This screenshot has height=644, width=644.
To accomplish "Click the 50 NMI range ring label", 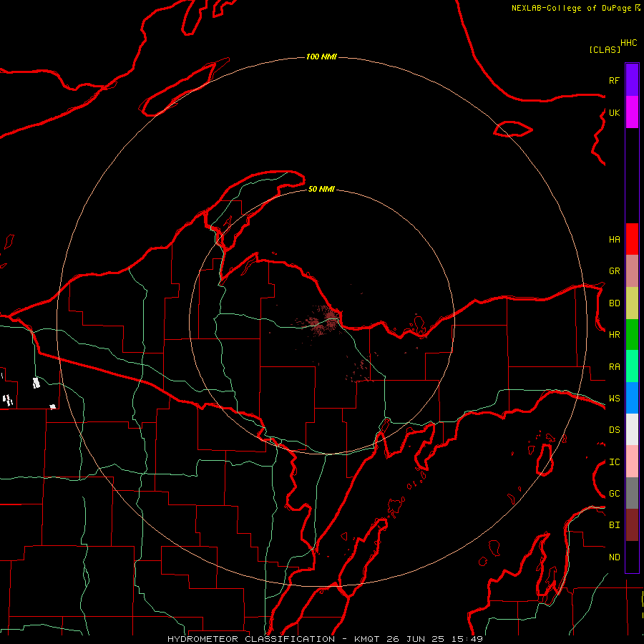I will [321, 189].
